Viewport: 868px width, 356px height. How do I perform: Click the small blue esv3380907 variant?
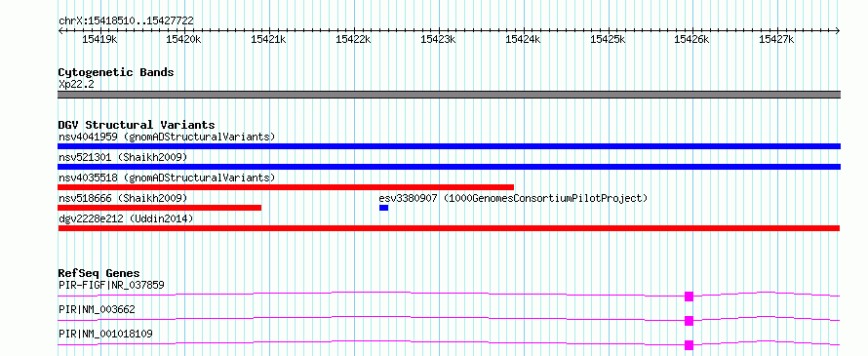pos(383,208)
